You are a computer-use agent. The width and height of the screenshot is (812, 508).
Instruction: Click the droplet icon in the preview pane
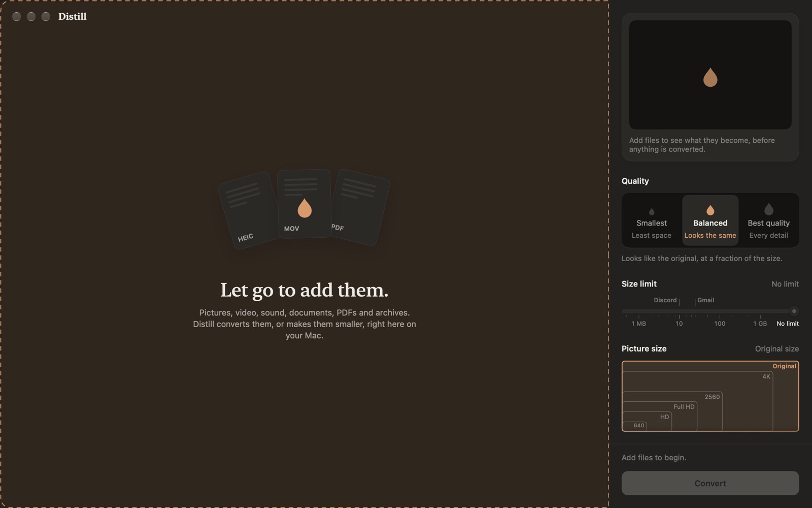tap(710, 77)
